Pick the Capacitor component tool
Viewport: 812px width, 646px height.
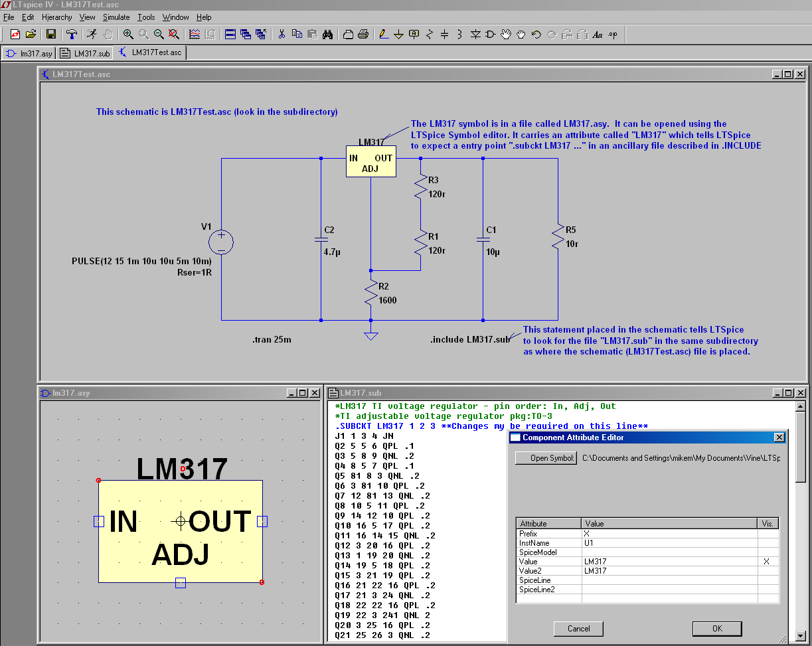[444, 35]
